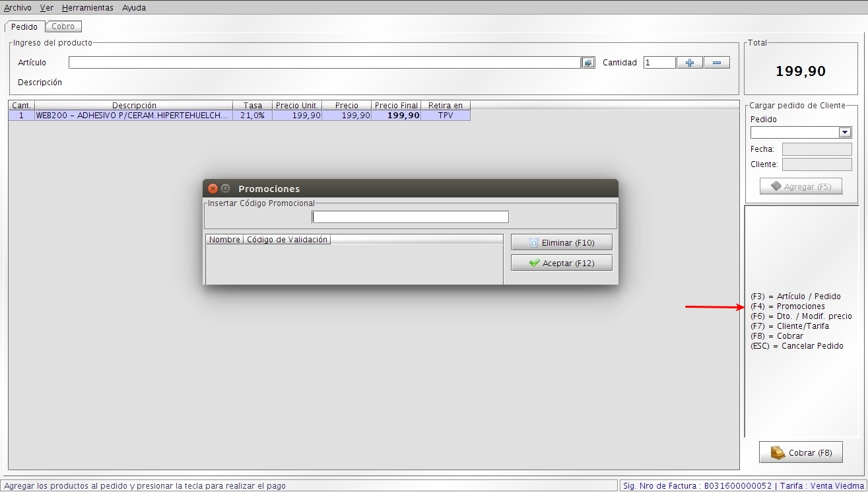Focus the promotional code input field
Viewport: 868px width, 492px height.
[411, 217]
